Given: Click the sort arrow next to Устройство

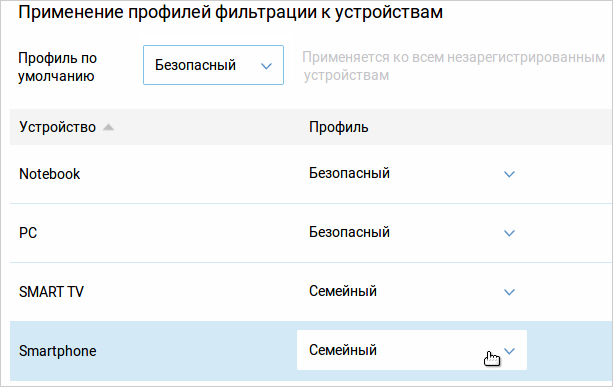Looking at the screenshot, I should [x=108, y=127].
